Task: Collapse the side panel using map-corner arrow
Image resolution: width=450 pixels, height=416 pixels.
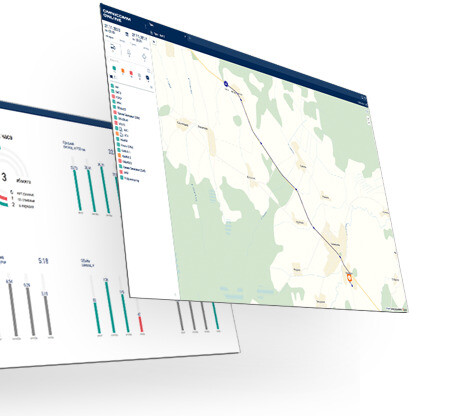Action: coord(154,42)
